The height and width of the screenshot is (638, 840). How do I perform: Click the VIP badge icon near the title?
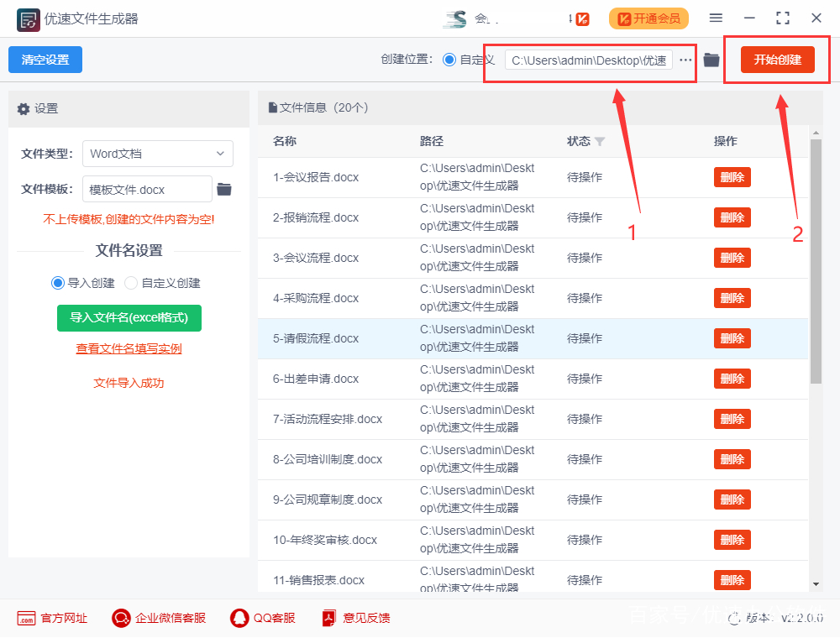point(582,19)
